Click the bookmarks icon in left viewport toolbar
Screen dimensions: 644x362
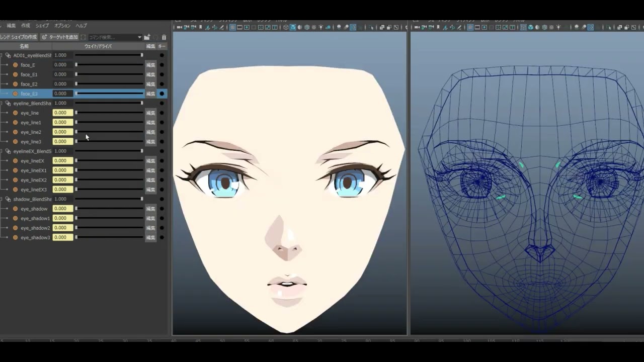200,27
